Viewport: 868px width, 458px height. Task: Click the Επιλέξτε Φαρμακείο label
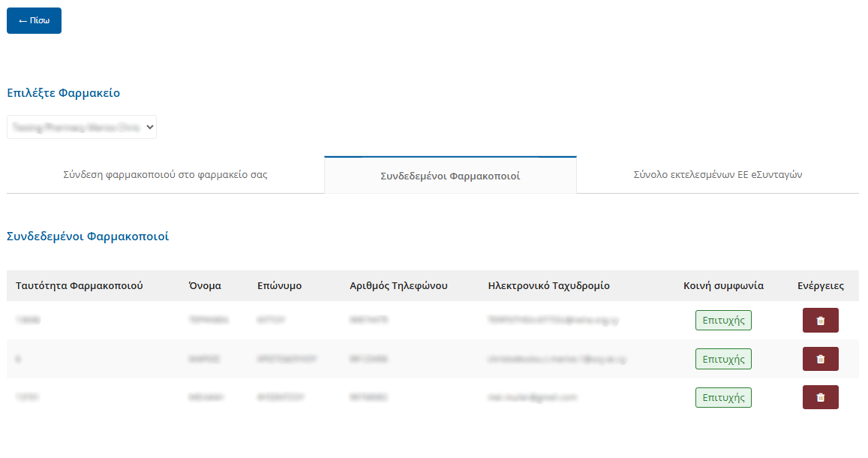click(63, 93)
